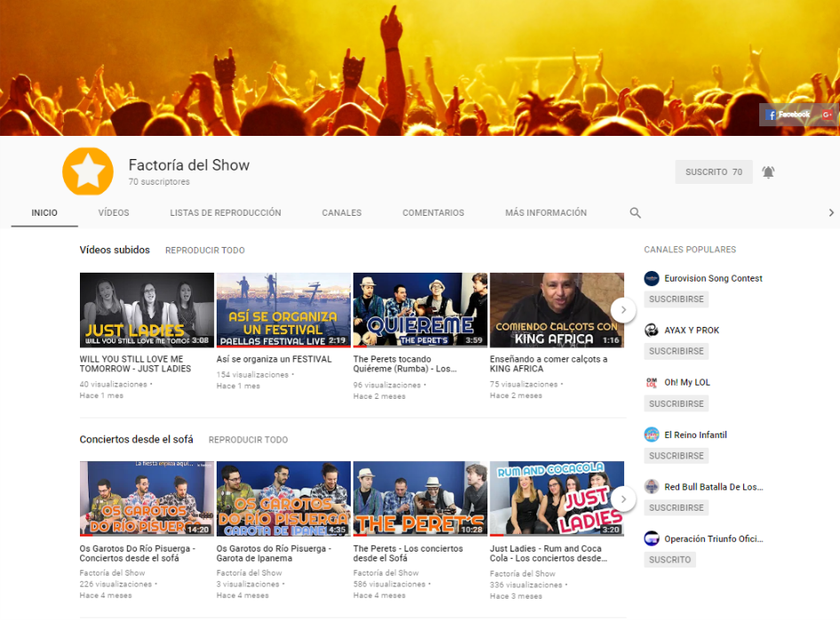This screenshot has width=840, height=620.
Task: Click the AYAX Y PROK channel avatar
Action: pos(652,330)
